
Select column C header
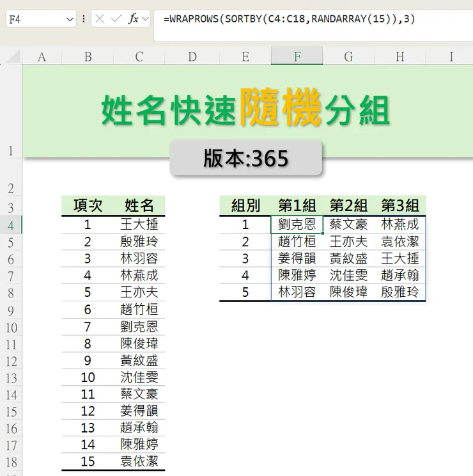tap(139, 56)
